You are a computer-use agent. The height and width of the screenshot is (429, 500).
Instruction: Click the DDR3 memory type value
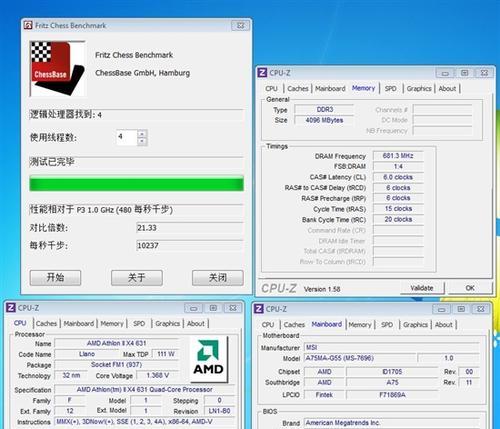[324, 110]
